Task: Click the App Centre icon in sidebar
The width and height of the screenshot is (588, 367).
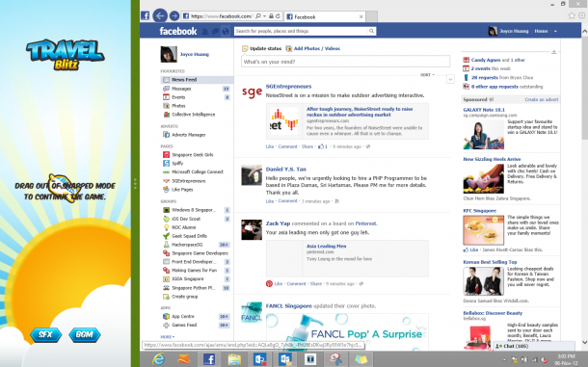Action: coord(166,316)
